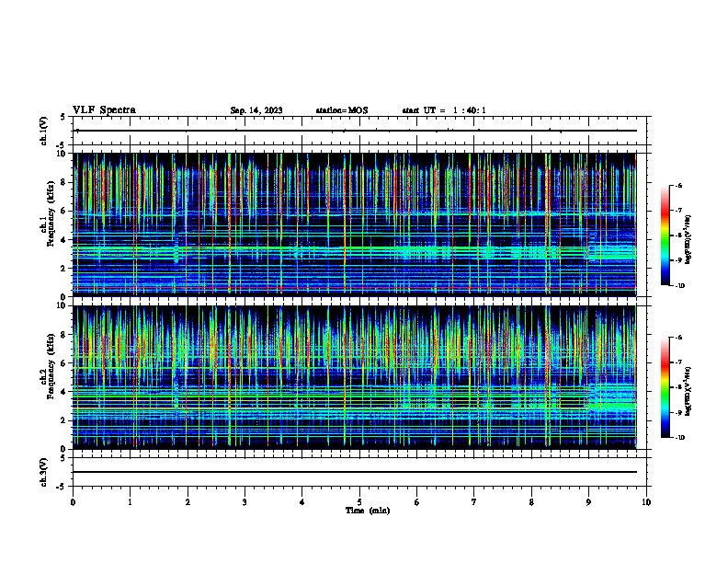Image resolution: width=728 pixels, height=563 pixels.
Task: Select the ch.2 frequency tick label "8"
Action: (64, 335)
